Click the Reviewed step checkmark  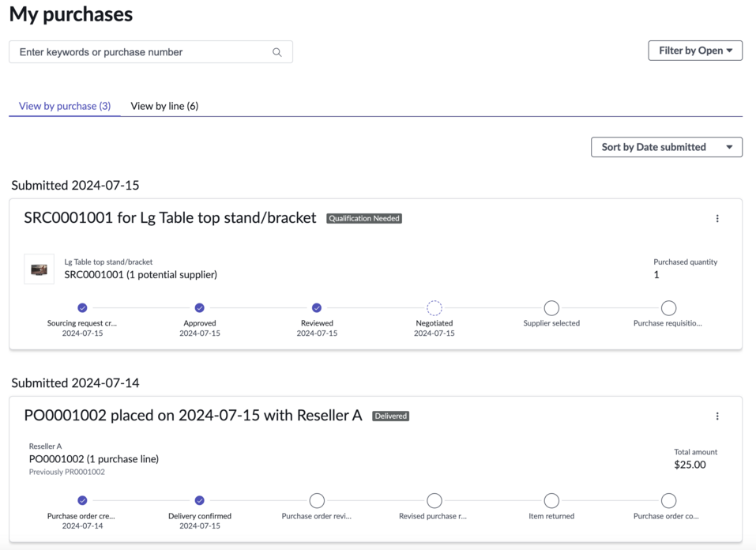click(317, 308)
